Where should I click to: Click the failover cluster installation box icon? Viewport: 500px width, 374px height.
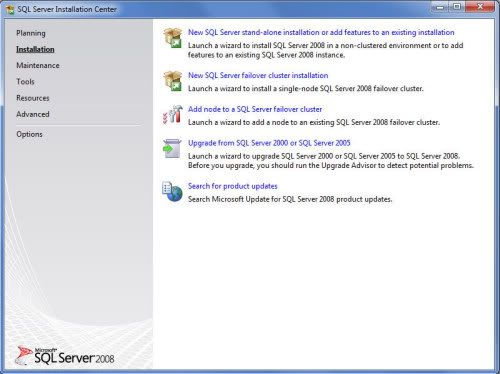pos(173,81)
